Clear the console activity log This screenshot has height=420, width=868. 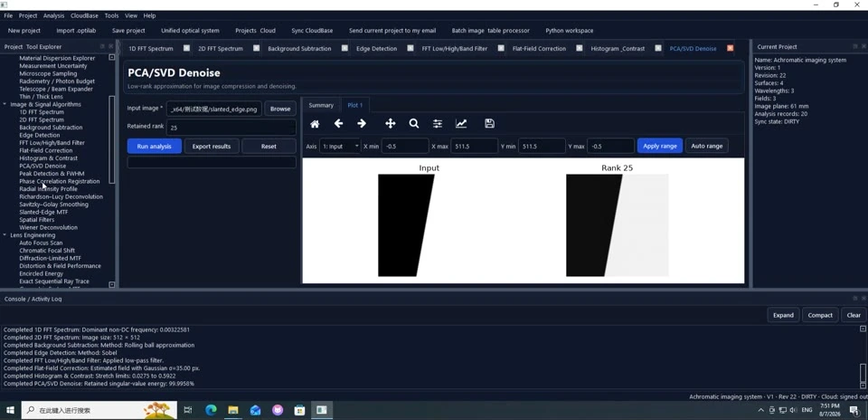[854, 315]
